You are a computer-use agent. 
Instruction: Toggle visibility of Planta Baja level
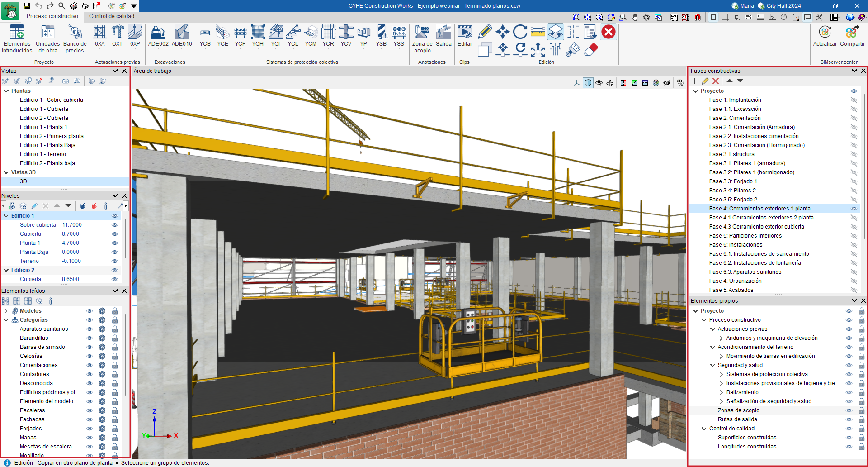click(x=115, y=252)
